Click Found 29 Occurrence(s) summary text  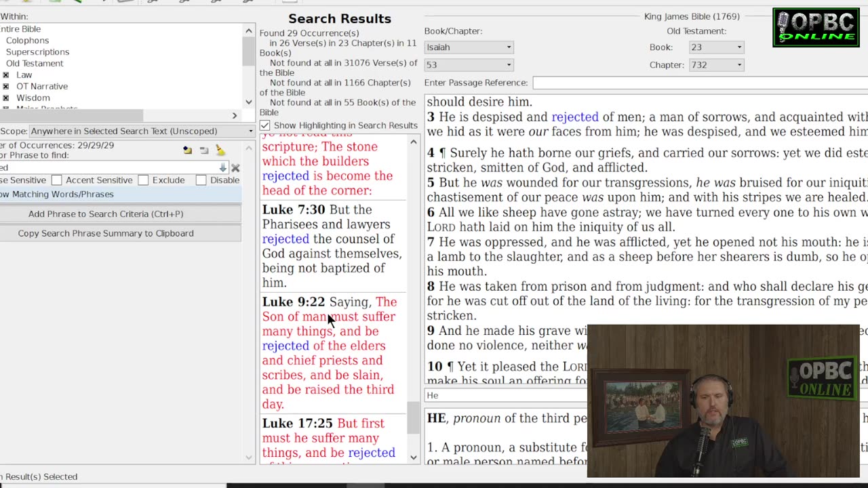click(x=309, y=33)
